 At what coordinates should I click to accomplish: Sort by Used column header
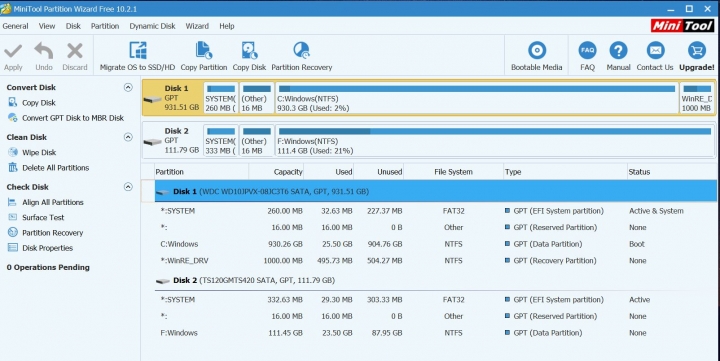click(x=329, y=172)
